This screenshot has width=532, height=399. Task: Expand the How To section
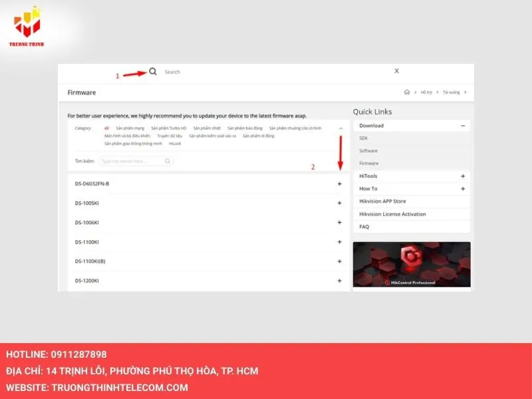[x=464, y=189]
